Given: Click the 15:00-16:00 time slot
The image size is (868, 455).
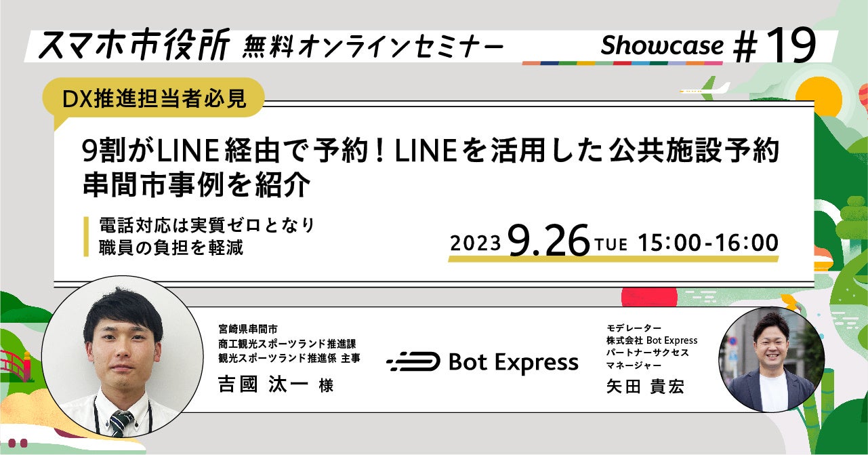Looking at the screenshot, I should (708, 241).
